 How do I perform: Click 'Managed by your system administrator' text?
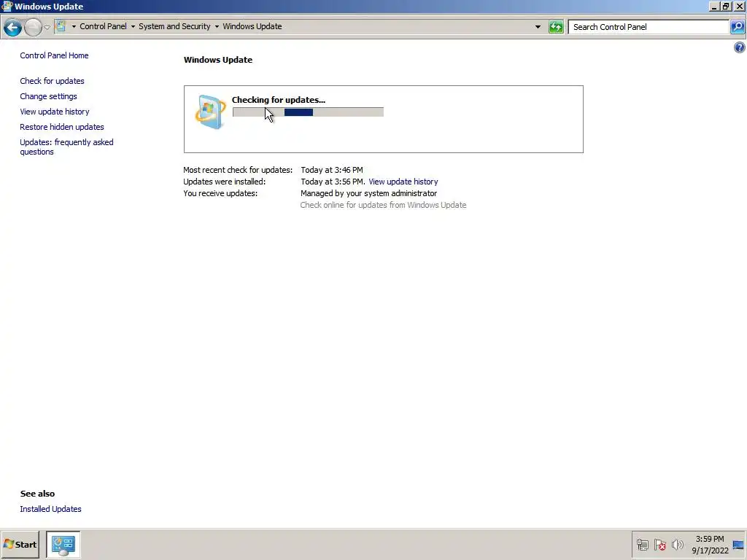click(368, 193)
